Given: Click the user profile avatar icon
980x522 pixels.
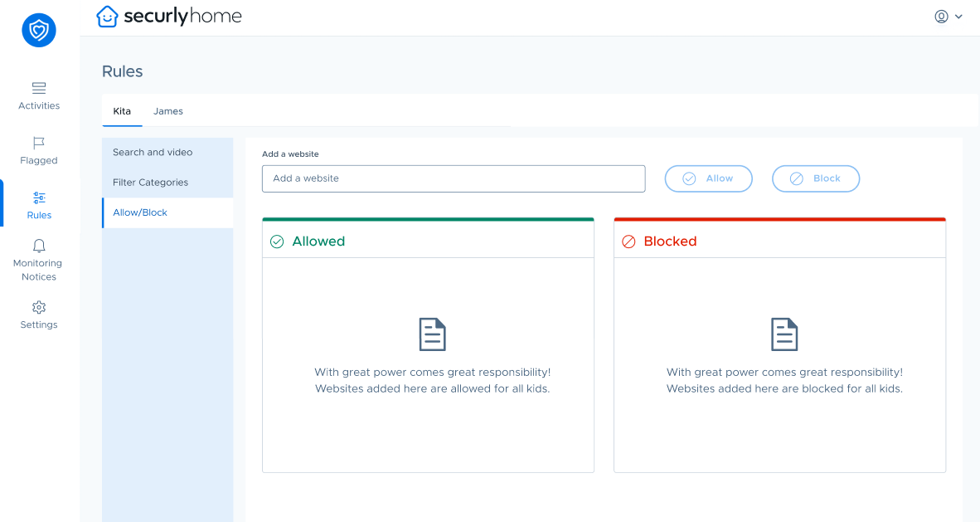Looking at the screenshot, I should pyautogui.click(x=941, y=17).
